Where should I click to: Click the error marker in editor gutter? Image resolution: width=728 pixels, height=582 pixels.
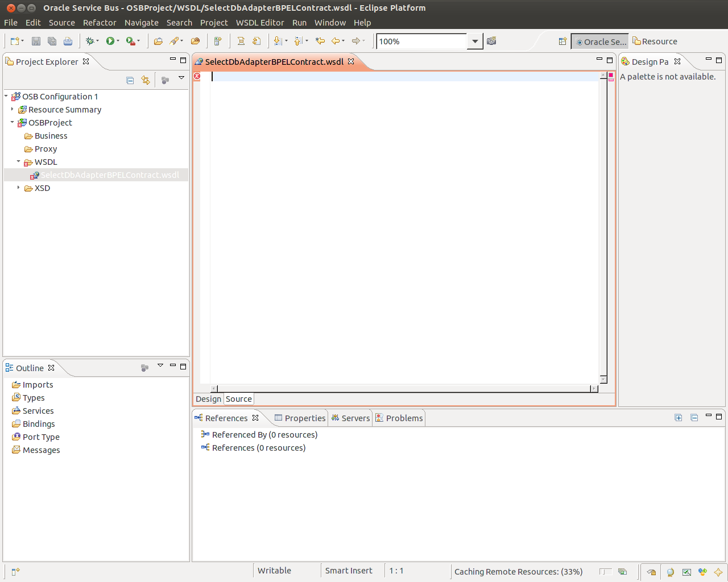point(197,76)
